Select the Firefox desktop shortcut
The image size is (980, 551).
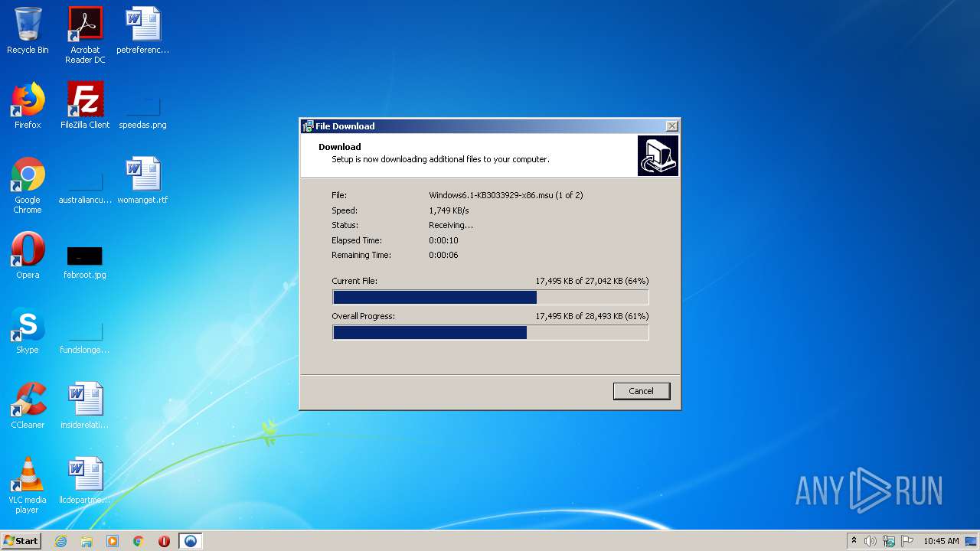click(28, 106)
